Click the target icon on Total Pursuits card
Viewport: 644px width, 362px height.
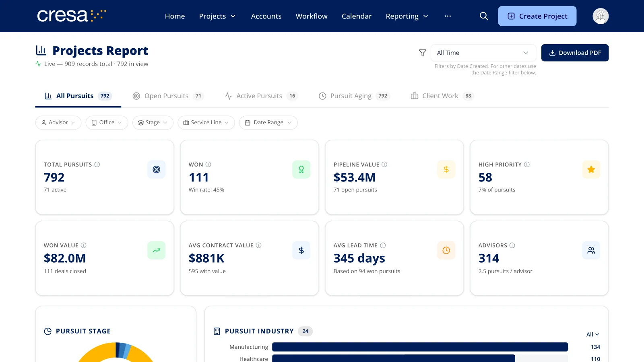157,170
